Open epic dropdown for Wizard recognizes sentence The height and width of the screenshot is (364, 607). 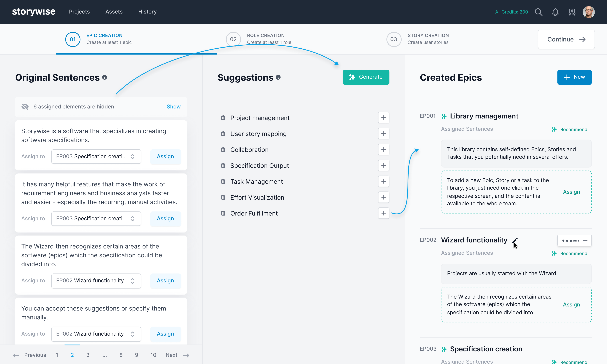tap(96, 281)
